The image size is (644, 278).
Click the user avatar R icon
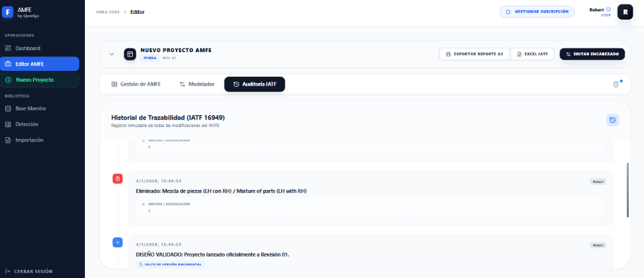pyautogui.click(x=625, y=11)
